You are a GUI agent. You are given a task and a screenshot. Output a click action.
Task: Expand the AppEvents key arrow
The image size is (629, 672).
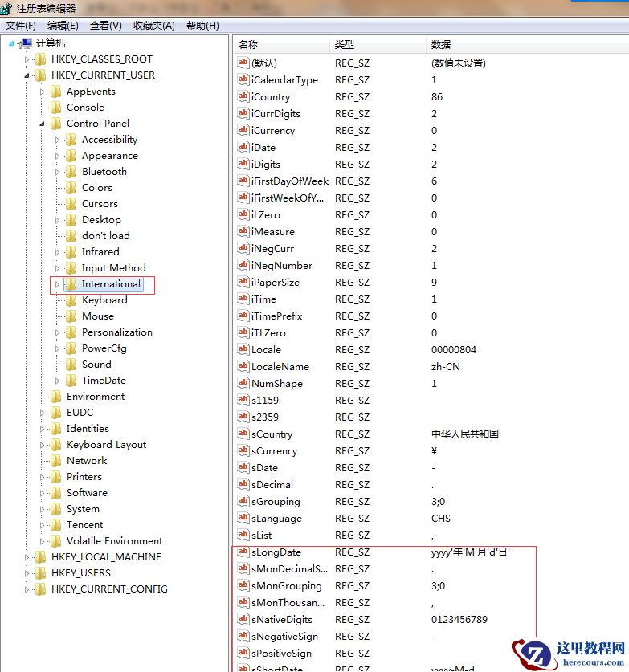click(x=42, y=92)
